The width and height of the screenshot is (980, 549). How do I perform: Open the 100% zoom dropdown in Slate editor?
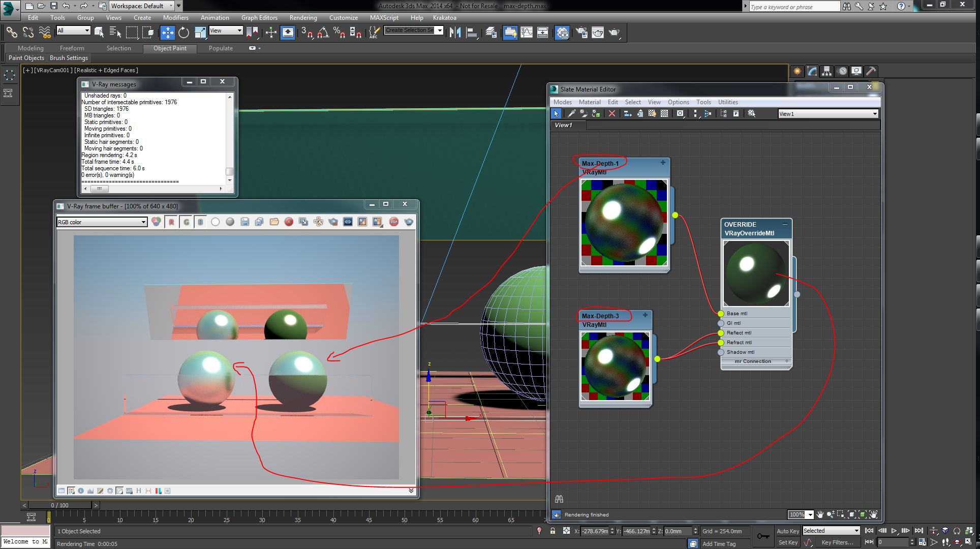point(801,514)
